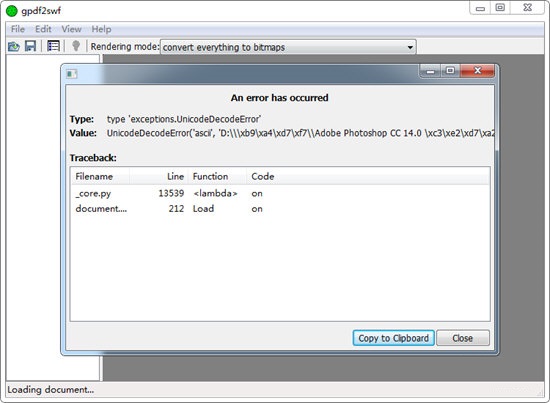This screenshot has width=550, height=403.
Task: Select the document... traceback row
Action: pyautogui.click(x=280, y=209)
